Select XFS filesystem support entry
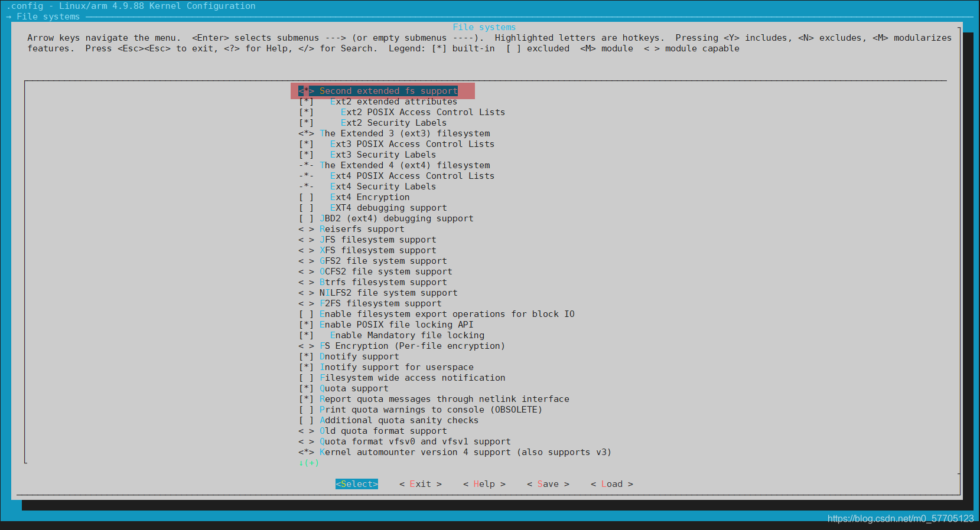This screenshot has height=530, width=980. [x=367, y=250]
